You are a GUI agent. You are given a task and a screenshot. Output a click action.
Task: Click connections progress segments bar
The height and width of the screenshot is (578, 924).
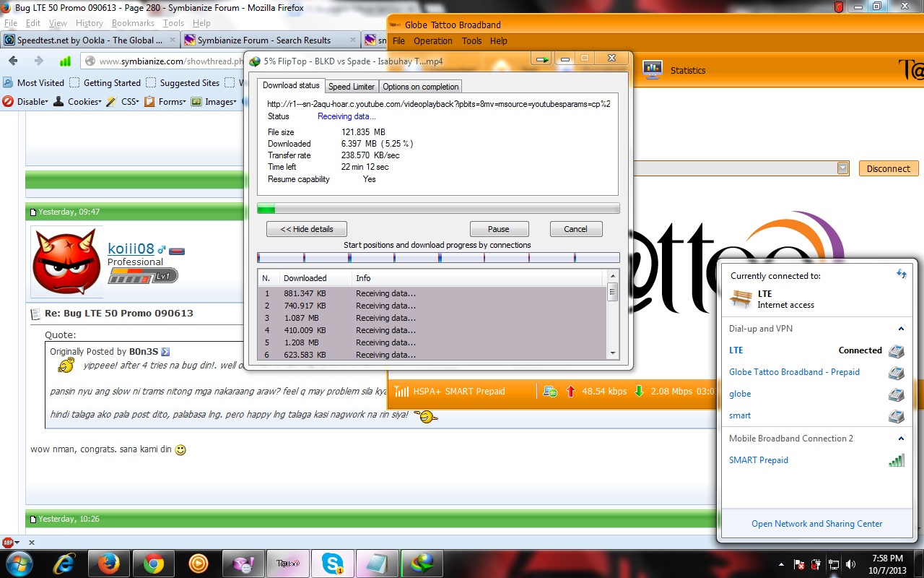click(x=438, y=257)
